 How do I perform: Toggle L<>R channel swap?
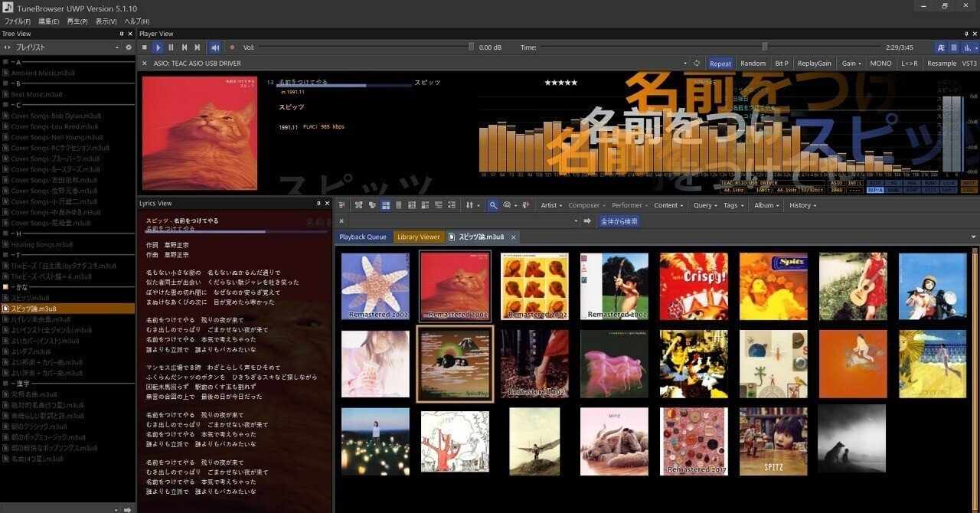pyautogui.click(x=910, y=64)
